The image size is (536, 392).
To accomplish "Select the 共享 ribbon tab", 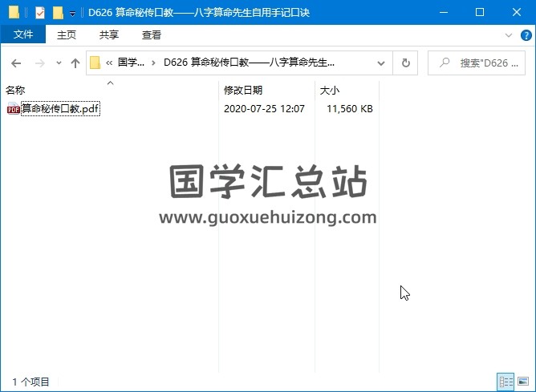I will pos(109,34).
